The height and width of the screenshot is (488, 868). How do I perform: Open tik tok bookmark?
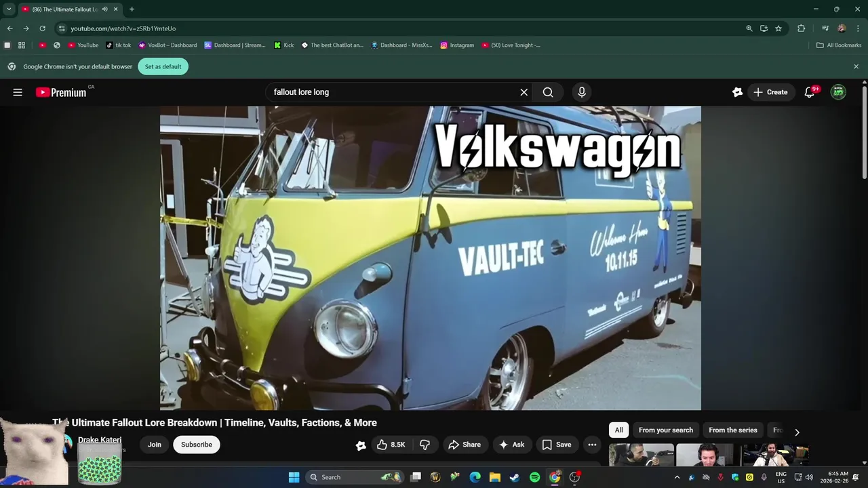119,45
